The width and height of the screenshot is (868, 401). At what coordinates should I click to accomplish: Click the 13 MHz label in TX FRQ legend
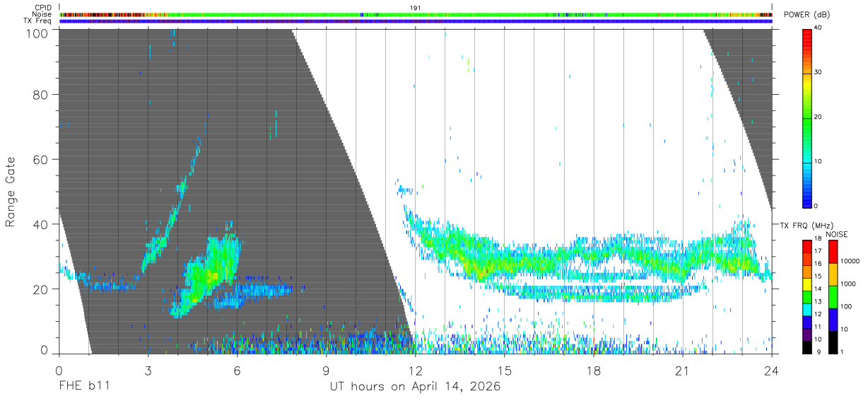point(818,301)
